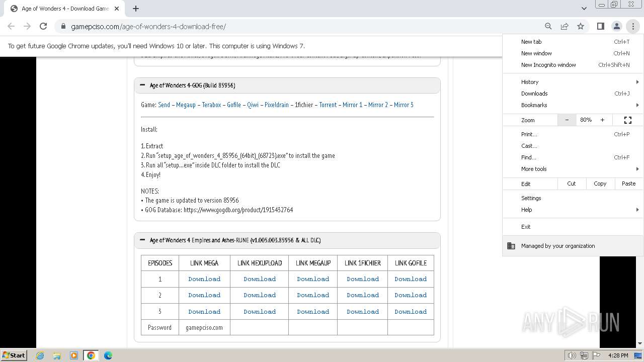Close the Age of Wonders 4 tab

117,9
